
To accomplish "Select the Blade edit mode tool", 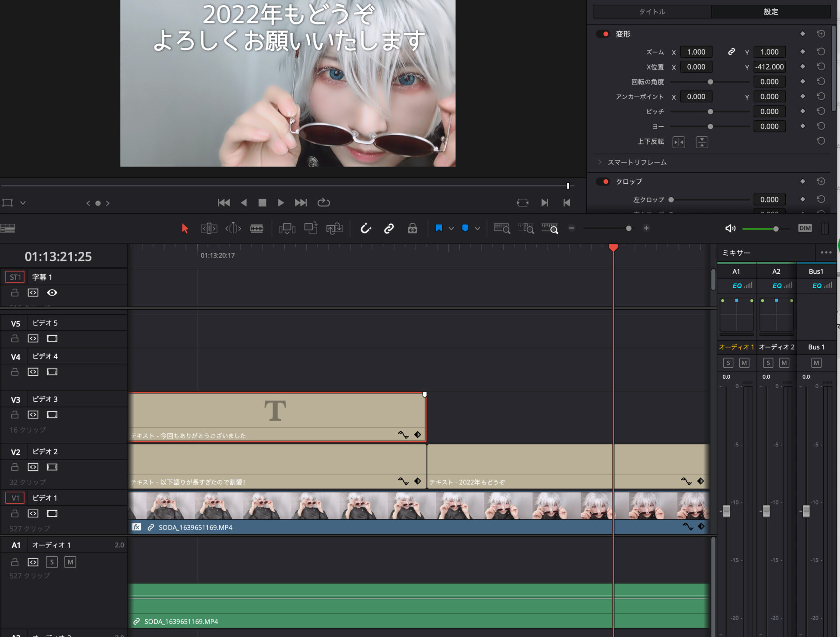I will point(257,228).
